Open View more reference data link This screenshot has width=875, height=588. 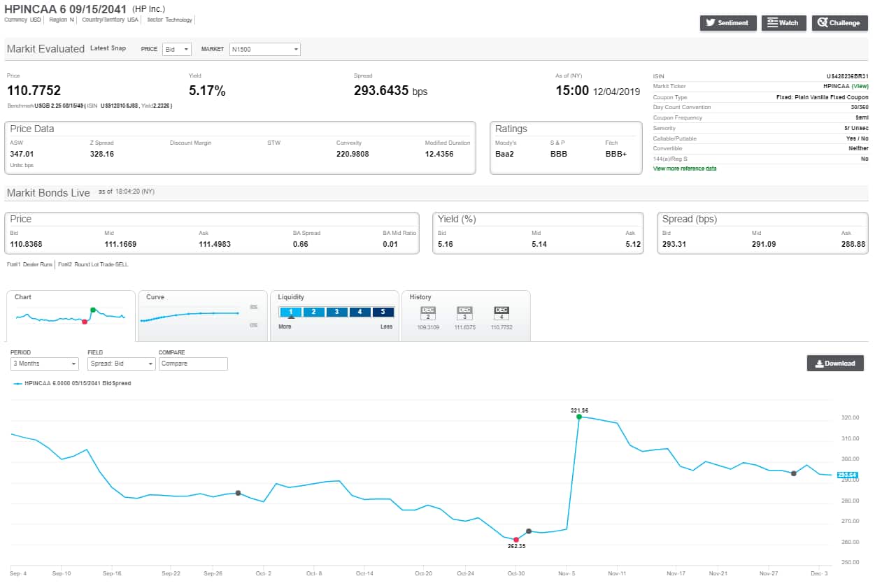click(x=685, y=168)
